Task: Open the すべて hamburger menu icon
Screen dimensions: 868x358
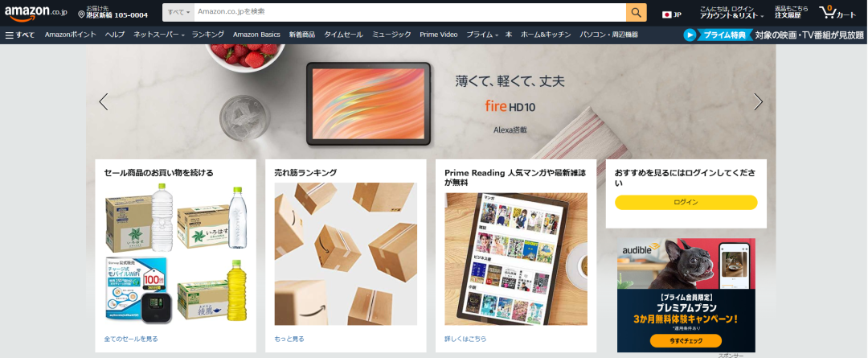Action: pos(10,35)
